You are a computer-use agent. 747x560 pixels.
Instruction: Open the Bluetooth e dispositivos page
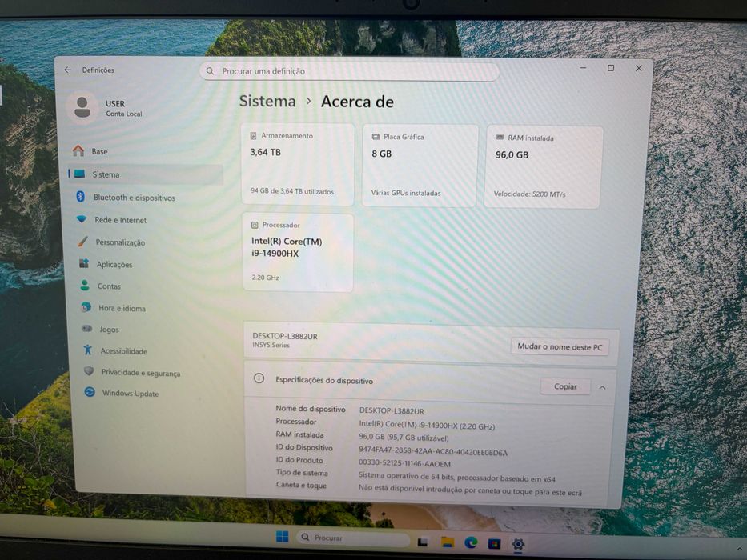pyautogui.click(x=134, y=197)
